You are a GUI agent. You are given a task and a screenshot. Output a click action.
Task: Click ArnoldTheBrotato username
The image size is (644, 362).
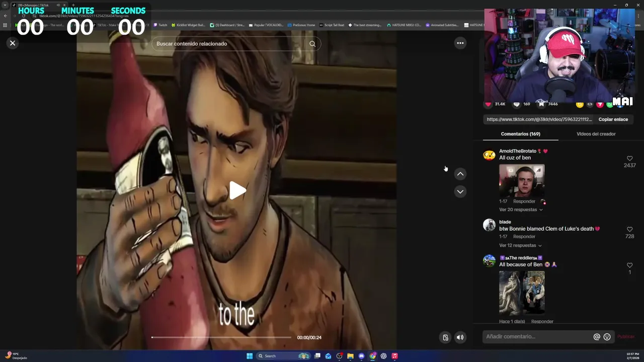517,151
